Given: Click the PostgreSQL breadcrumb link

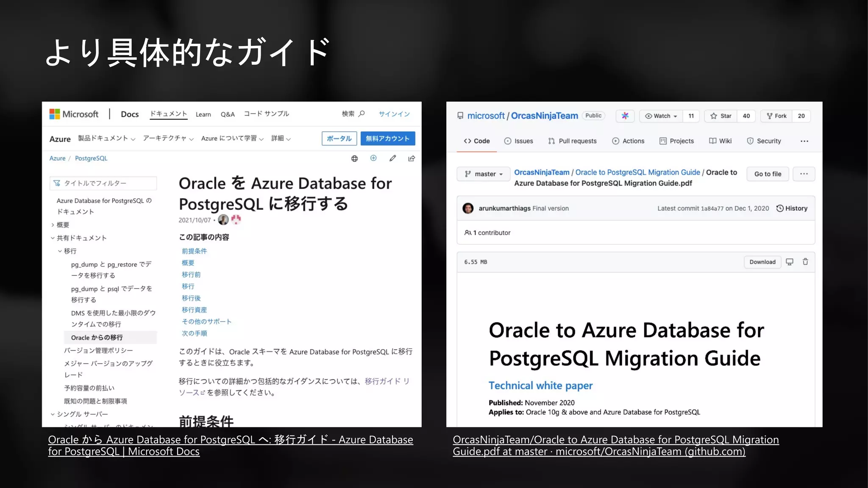Looking at the screenshot, I should click(x=91, y=158).
